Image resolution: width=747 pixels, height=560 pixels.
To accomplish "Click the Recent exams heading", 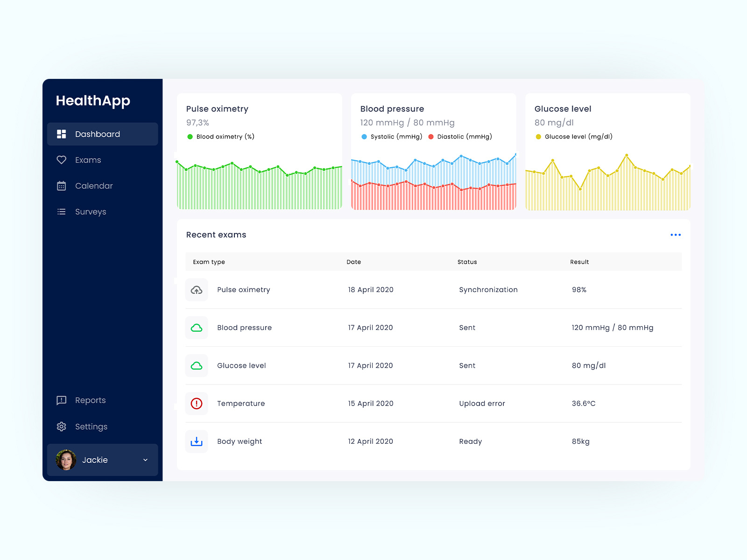I will click(x=216, y=235).
